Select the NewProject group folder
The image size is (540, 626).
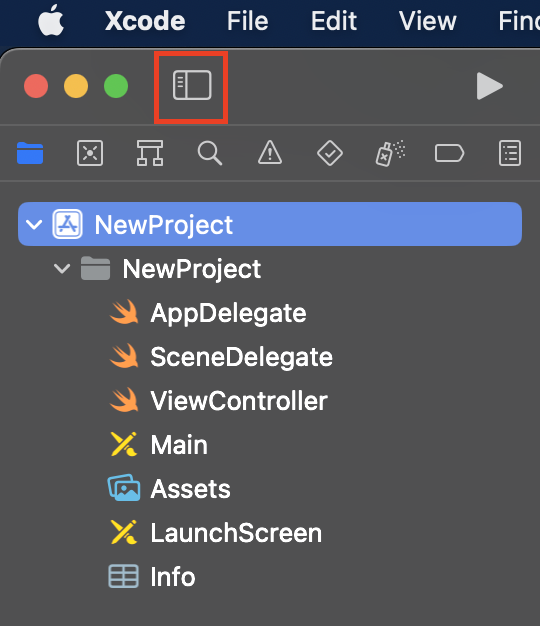192,269
